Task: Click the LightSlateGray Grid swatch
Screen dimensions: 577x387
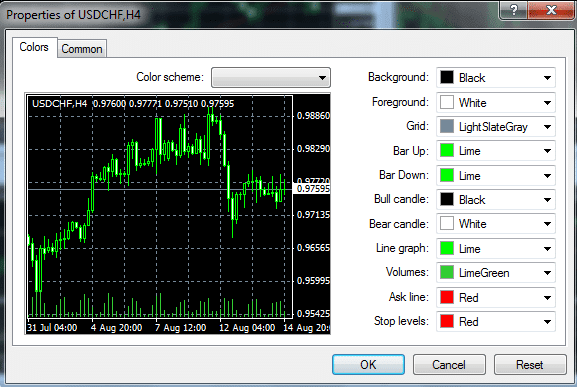Action: [x=447, y=127]
